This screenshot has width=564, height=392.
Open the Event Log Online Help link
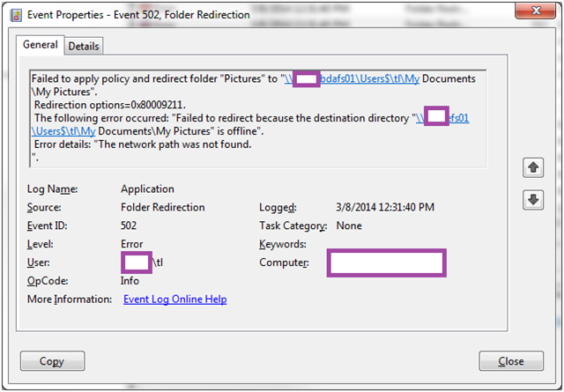(x=174, y=300)
